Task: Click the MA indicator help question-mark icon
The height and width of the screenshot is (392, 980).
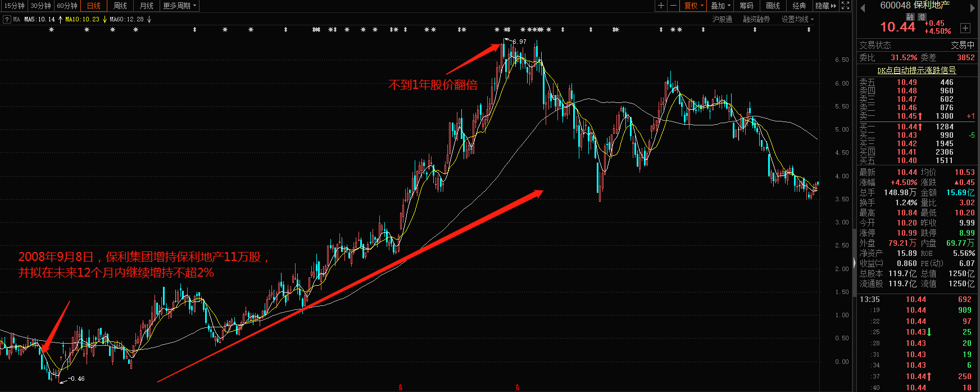Action: pyautogui.click(x=7, y=19)
